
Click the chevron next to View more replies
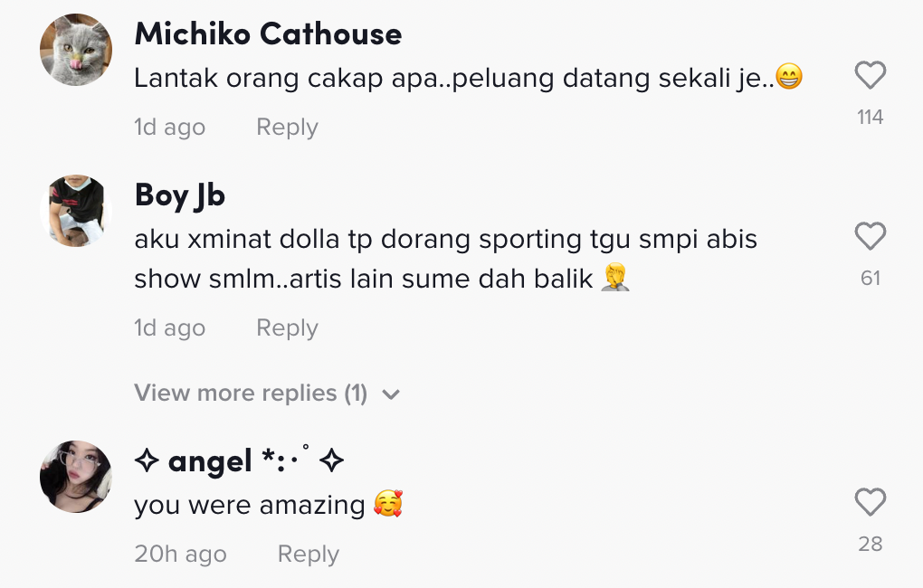pyautogui.click(x=391, y=394)
